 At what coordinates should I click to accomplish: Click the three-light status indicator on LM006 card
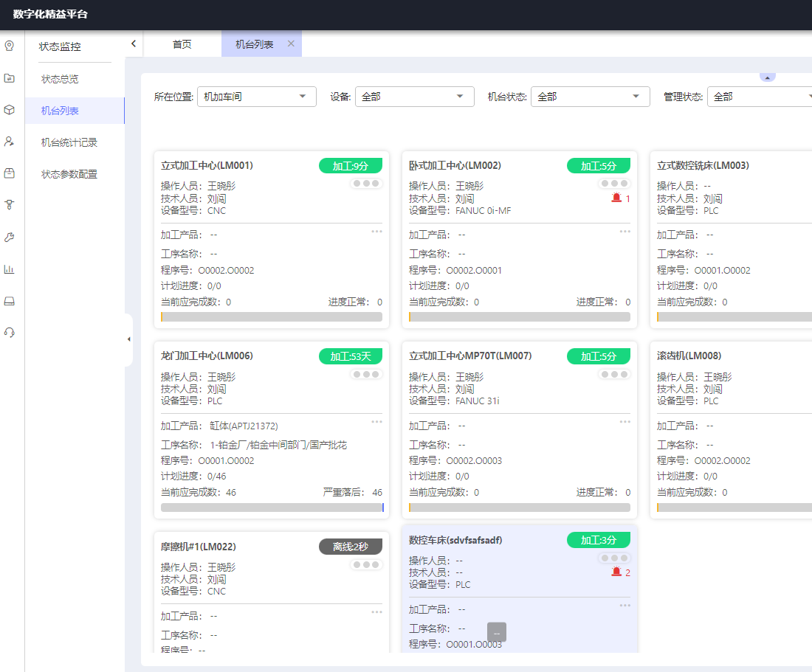[x=366, y=374]
